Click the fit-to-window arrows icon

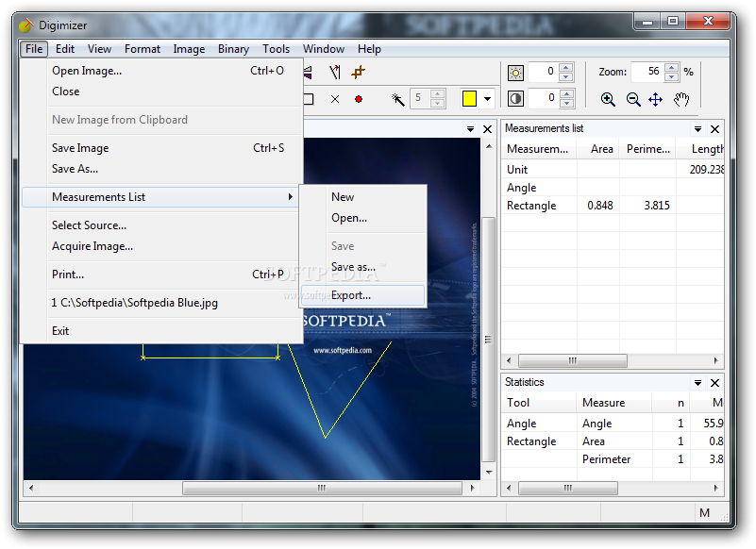tap(655, 100)
